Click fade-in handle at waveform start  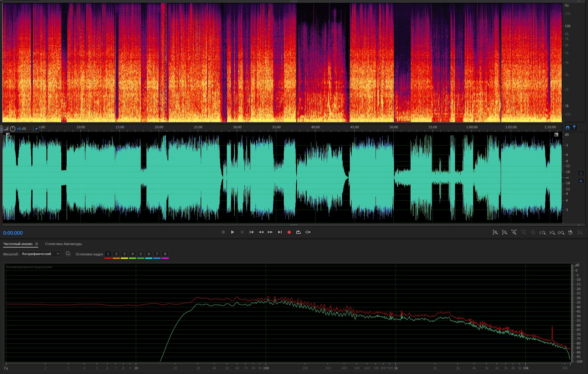(8, 135)
